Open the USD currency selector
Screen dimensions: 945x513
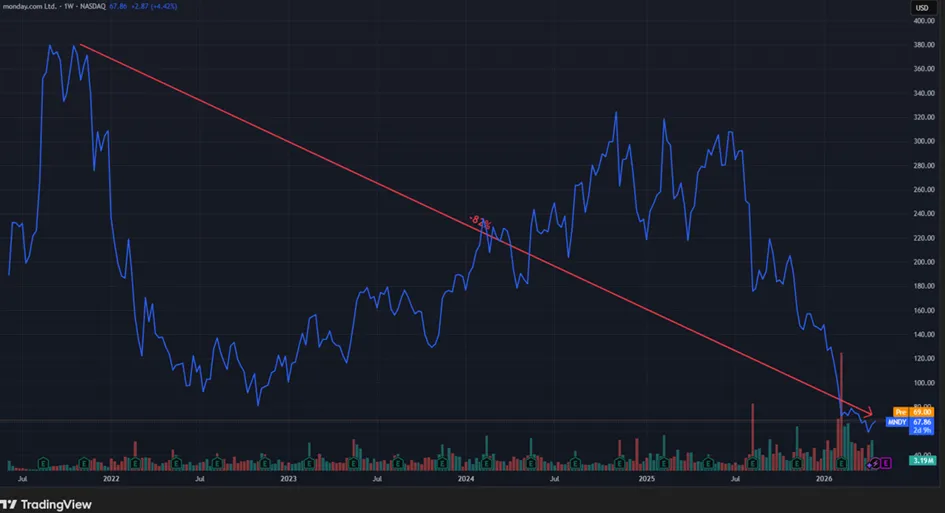(922, 7)
